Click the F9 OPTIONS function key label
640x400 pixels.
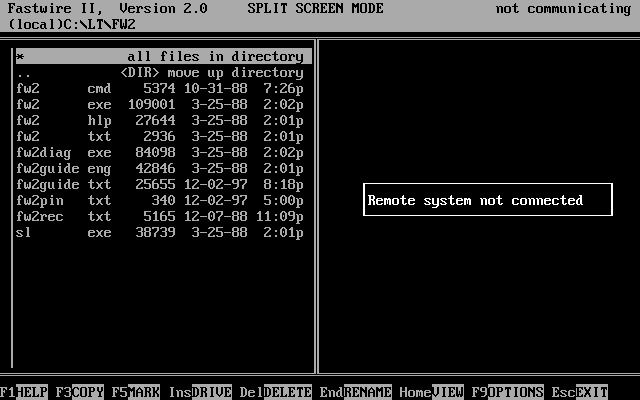click(507, 392)
